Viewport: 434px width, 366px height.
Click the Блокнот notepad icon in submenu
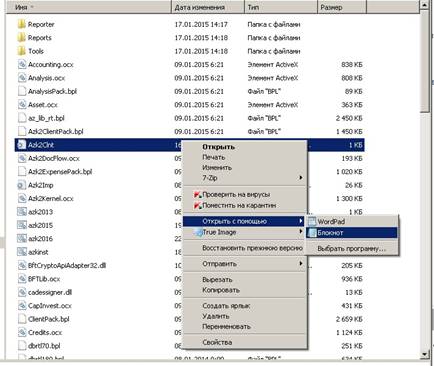point(312,233)
